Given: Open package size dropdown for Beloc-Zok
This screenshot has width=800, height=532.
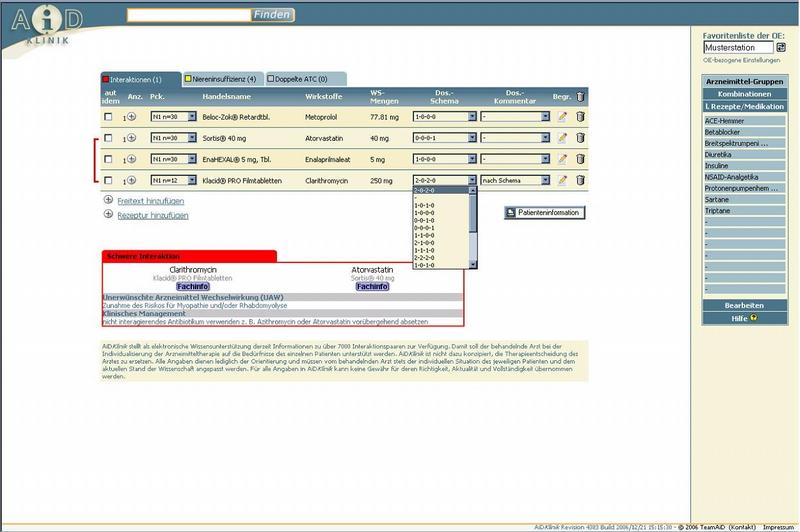Looking at the screenshot, I should tap(173, 117).
